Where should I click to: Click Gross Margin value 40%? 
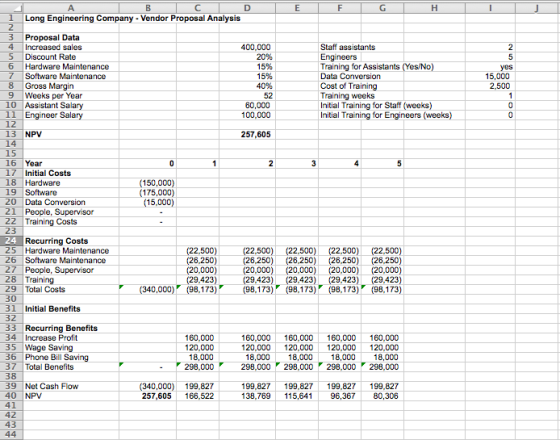click(x=264, y=86)
